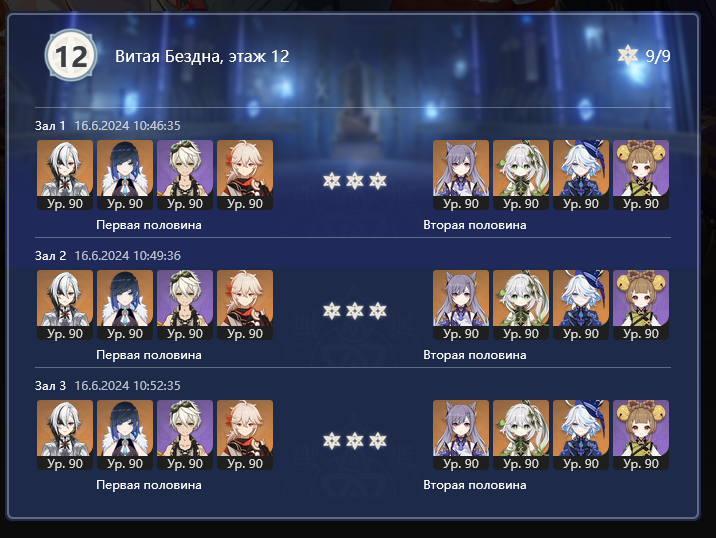Select Keqing portrait in Зал 3 second half

461,435
